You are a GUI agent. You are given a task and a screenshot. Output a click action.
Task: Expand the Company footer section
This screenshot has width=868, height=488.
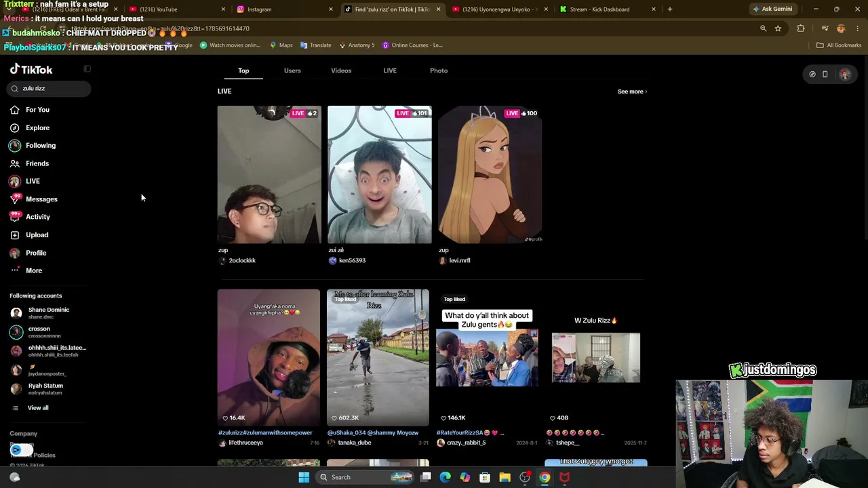[x=24, y=434]
